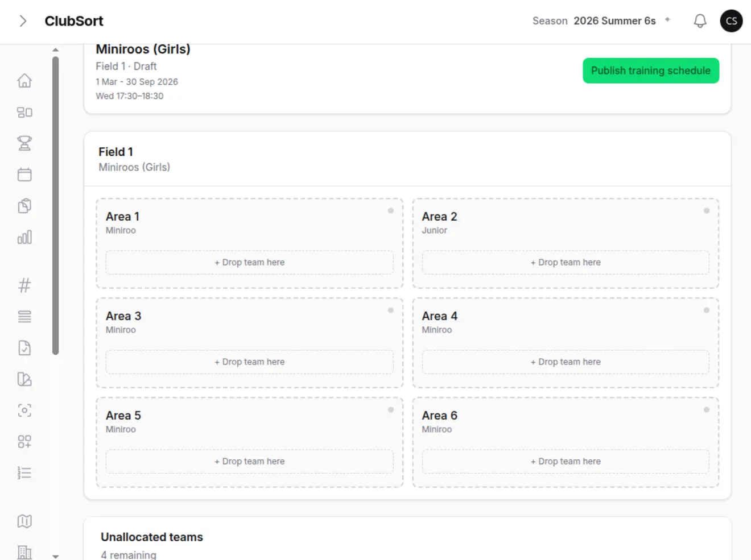
Task: Click the "Area 3" card title
Action: point(123,316)
